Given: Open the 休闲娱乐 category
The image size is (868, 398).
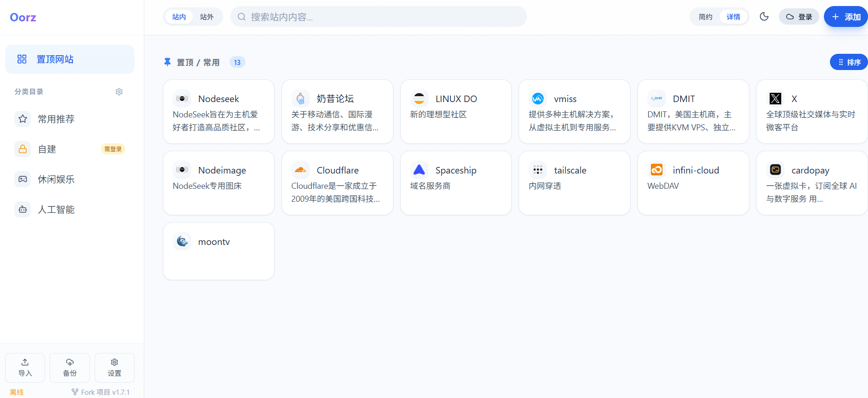Looking at the screenshot, I should 70,180.
